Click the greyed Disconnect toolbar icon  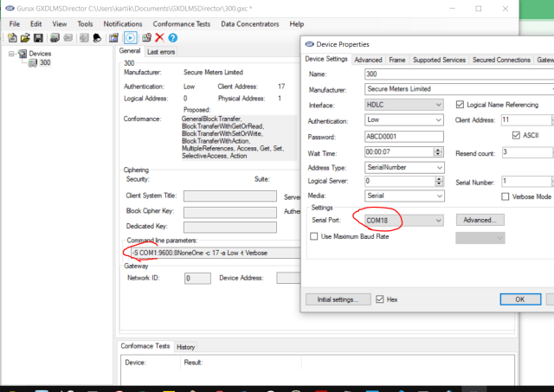coord(68,38)
